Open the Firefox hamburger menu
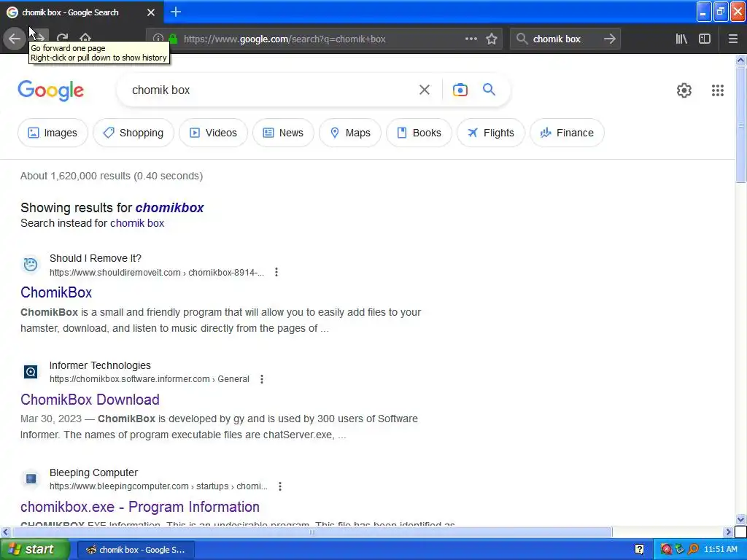 [x=732, y=39]
